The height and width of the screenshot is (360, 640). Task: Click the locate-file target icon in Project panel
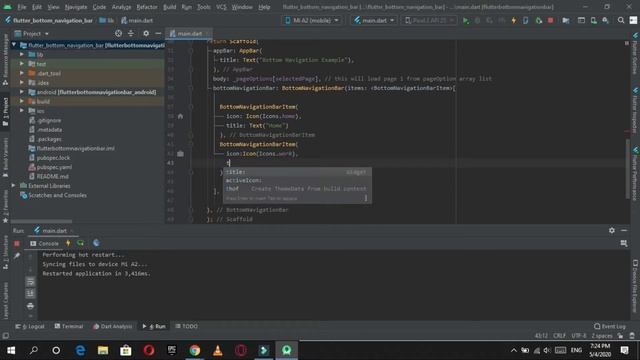pyautogui.click(x=118, y=33)
